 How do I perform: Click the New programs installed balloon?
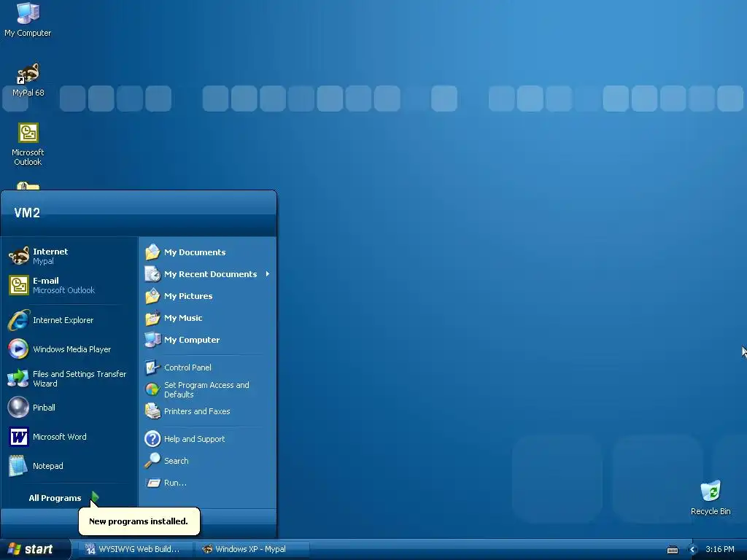click(x=139, y=521)
